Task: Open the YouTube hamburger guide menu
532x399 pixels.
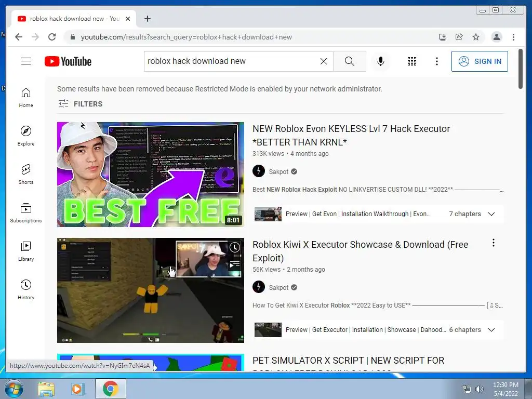Action: [26, 61]
